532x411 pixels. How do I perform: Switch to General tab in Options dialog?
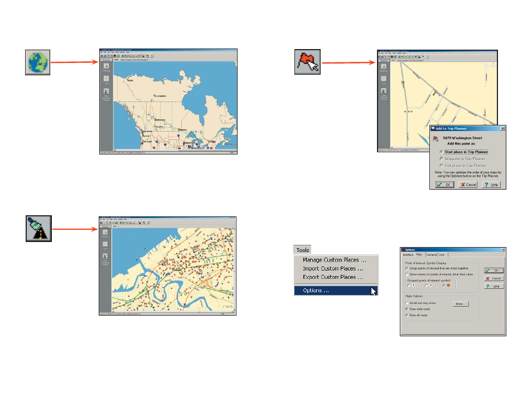pos(432,255)
